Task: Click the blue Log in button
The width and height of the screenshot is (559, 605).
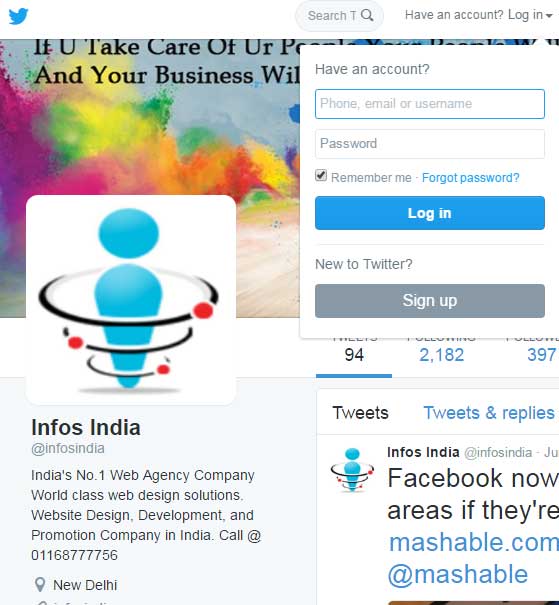Action: point(430,213)
